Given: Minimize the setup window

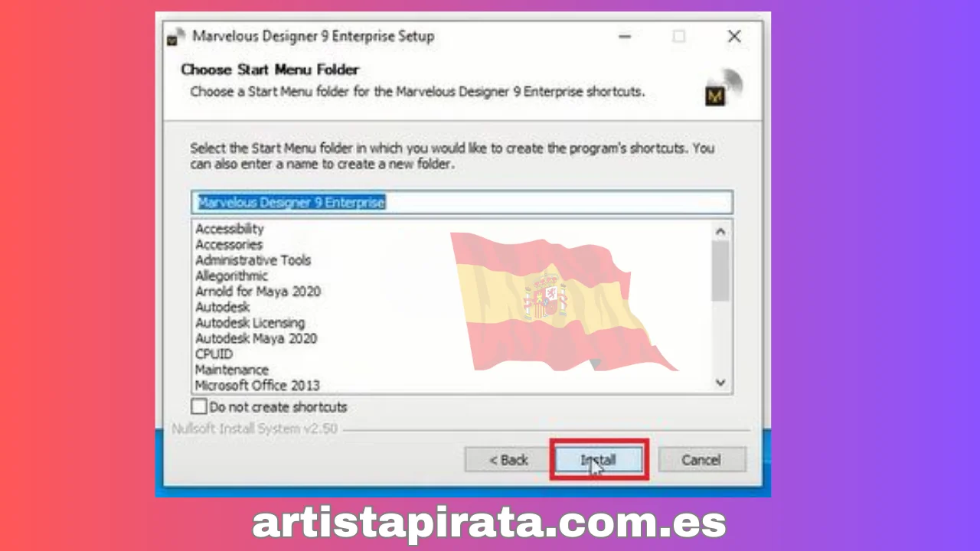Looking at the screenshot, I should (625, 36).
